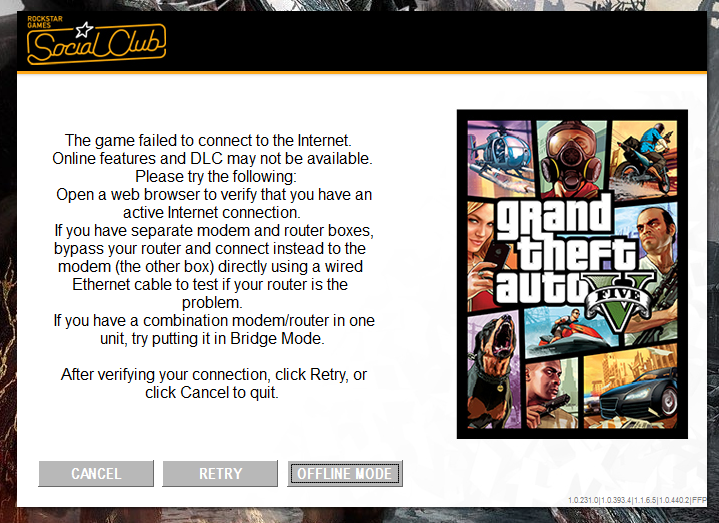Click the version number string at bottom
The height and width of the screenshot is (523, 719).
tap(637, 500)
